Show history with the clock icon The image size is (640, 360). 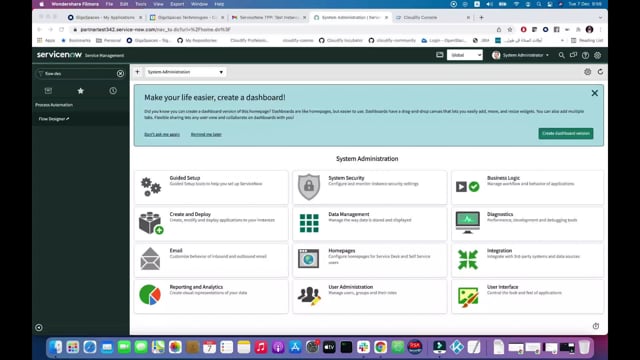pyautogui.click(x=113, y=91)
